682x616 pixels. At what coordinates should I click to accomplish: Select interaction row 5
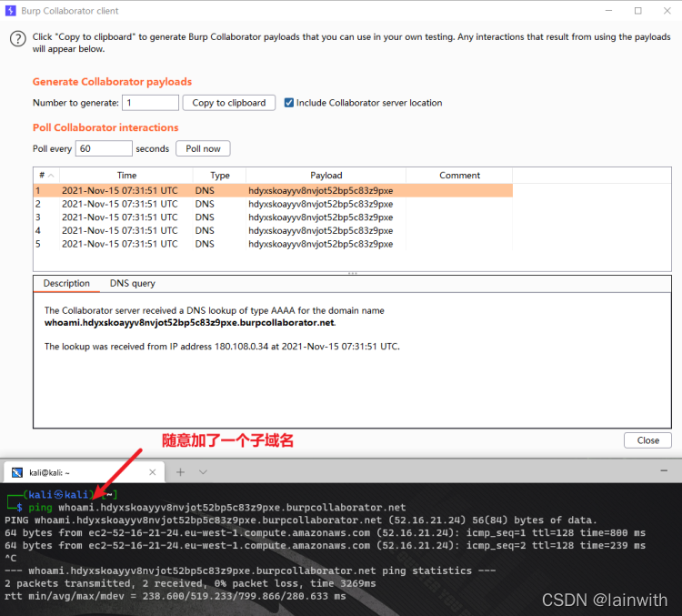point(273,244)
